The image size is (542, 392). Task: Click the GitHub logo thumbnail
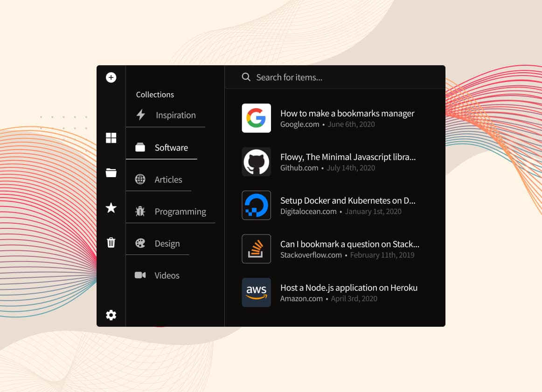click(256, 162)
